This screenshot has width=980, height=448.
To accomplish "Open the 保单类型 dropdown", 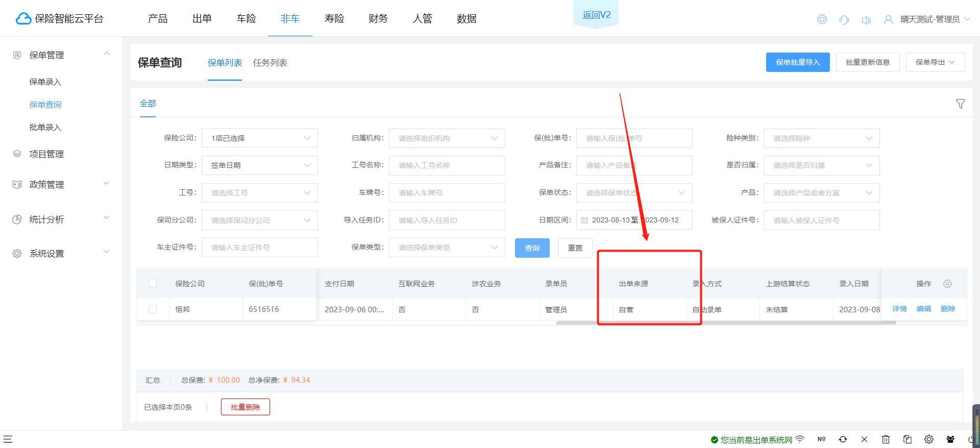I will (x=447, y=247).
